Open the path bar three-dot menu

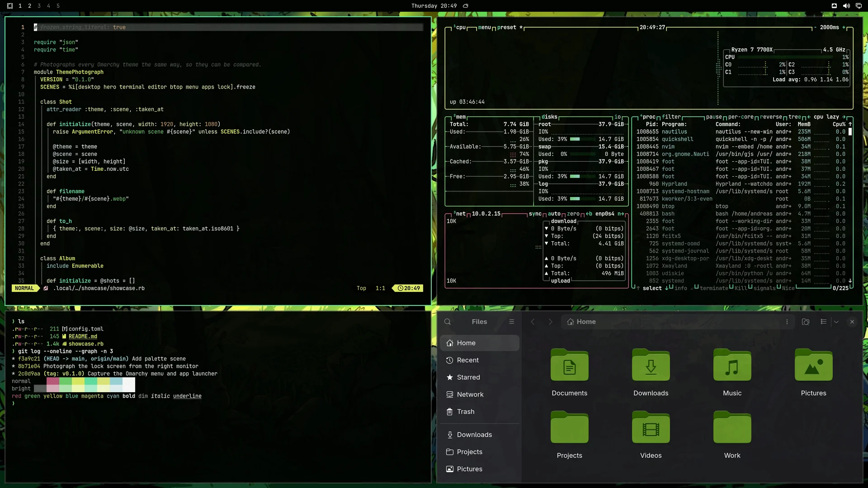pos(787,322)
